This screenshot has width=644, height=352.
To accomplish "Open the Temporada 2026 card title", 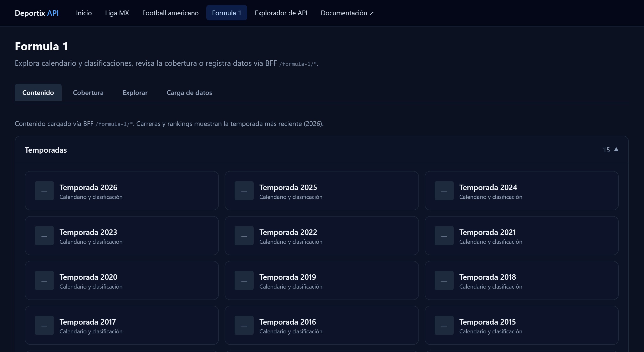I will (88, 187).
